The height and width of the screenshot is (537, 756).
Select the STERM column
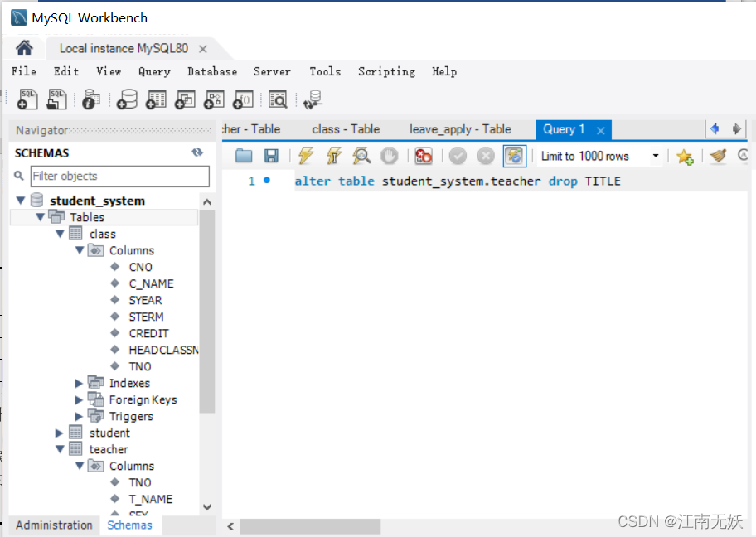click(146, 317)
